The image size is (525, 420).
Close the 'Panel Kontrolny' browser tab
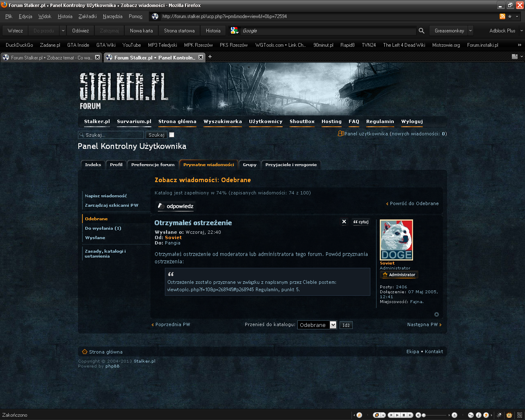pyautogui.click(x=201, y=57)
